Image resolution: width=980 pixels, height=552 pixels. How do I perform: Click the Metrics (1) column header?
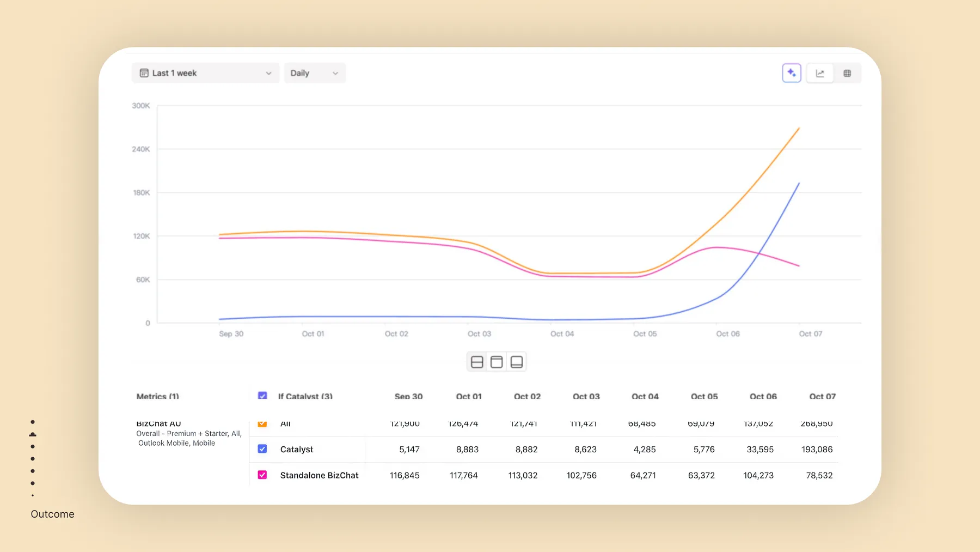click(157, 396)
